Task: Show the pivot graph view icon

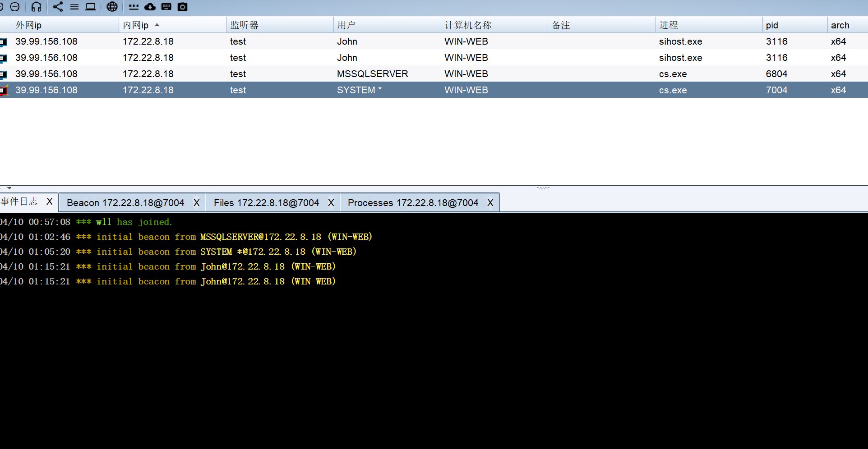Action: 58,7
